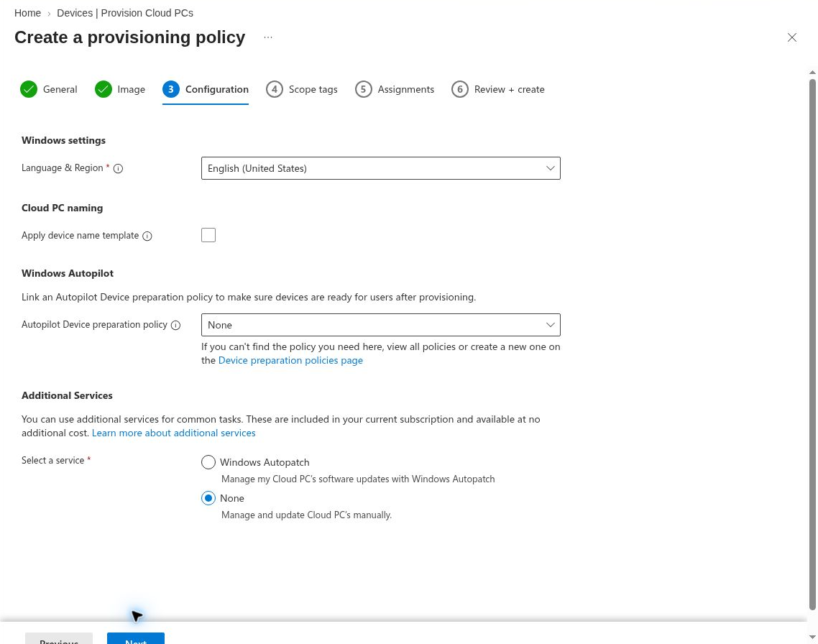Open Language & Region info tooltip icon
Viewport: 818px width, 644px height.
tap(119, 168)
